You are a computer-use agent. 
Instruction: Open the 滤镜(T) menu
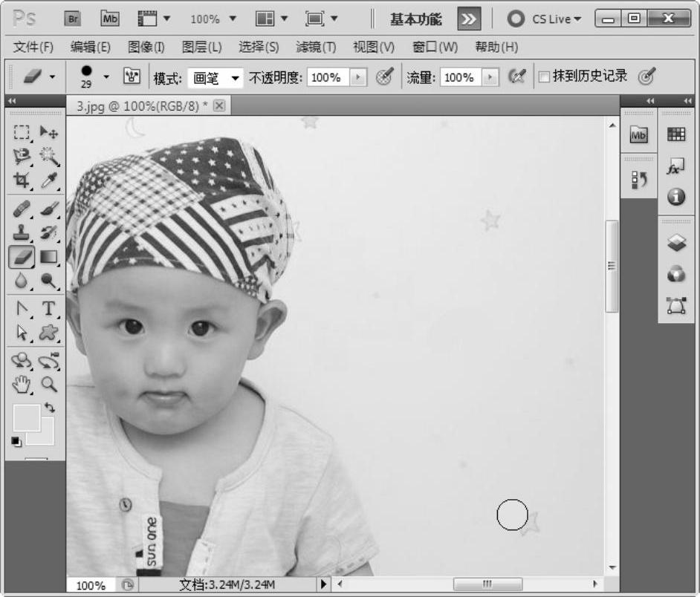pyautogui.click(x=316, y=47)
